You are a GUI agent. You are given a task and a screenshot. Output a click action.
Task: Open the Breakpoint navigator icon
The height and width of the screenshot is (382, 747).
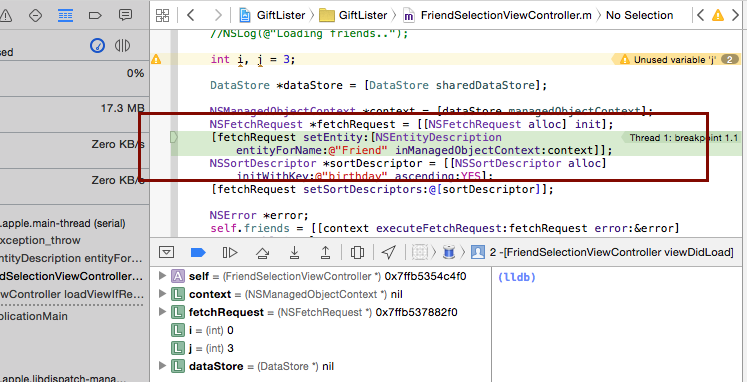[95, 16]
